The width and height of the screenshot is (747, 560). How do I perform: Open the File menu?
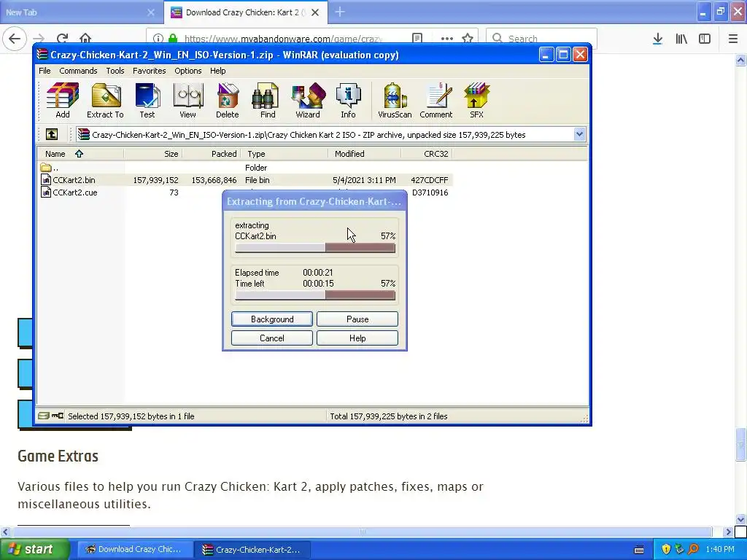(x=44, y=71)
